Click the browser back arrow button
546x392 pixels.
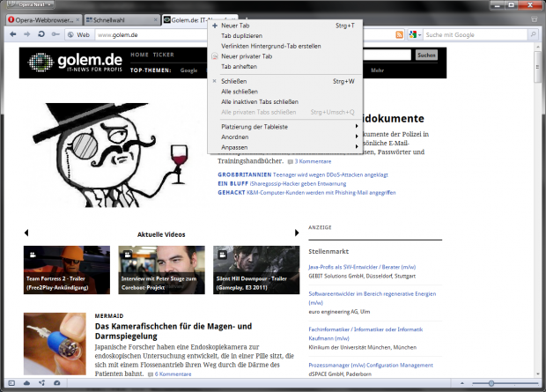coord(13,35)
